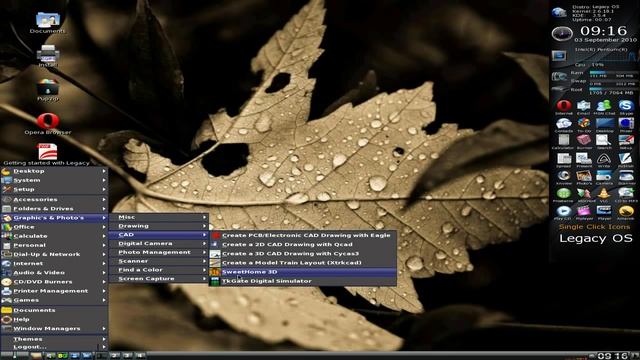Expand the Setup submenu arrow in main menu
The width and height of the screenshot is (640, 360).
tap(104, 189)
